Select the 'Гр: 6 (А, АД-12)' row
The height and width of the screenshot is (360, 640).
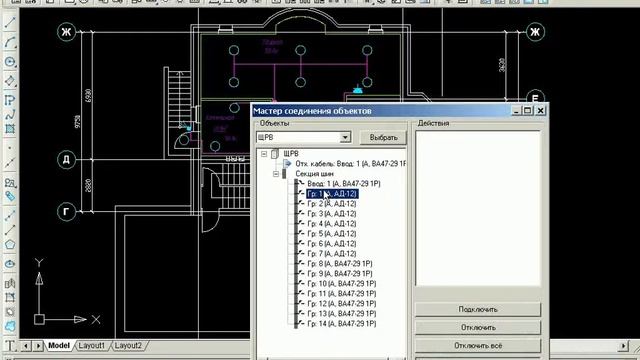pyautogui.click(x=332, y=244)
